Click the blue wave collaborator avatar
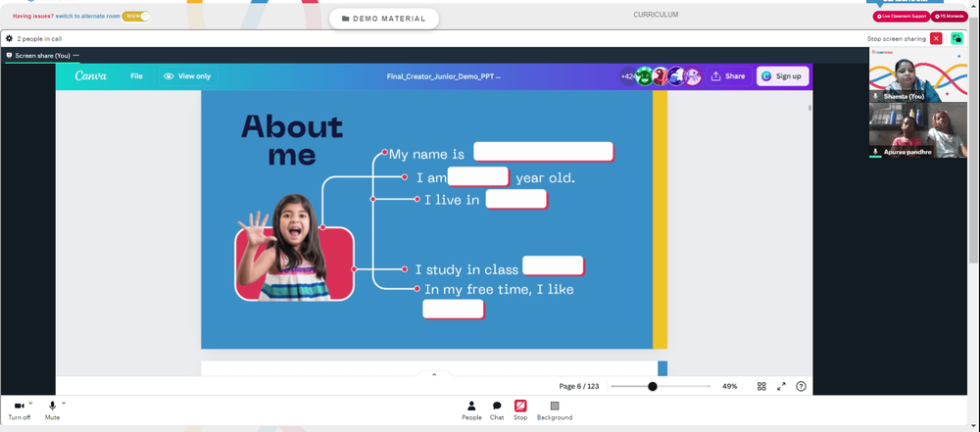This screenshot has height=432, width=980. (677, 76)
